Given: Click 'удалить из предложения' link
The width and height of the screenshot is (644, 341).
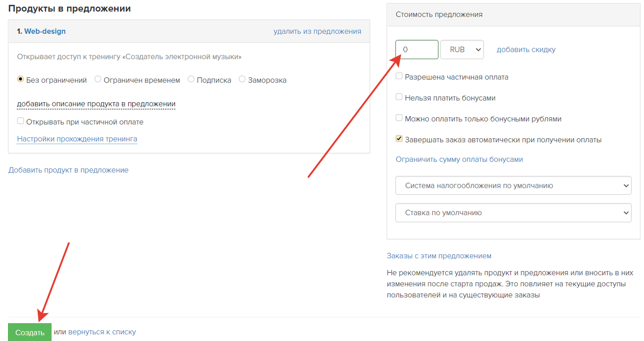Looking at the screenshot, I should 317,31.
